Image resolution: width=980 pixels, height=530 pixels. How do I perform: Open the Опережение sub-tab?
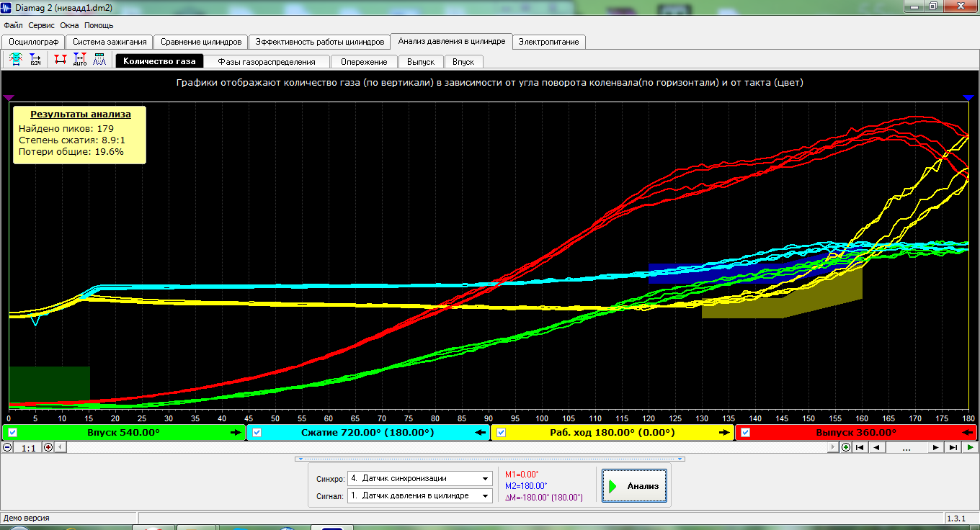coord(364,62)
